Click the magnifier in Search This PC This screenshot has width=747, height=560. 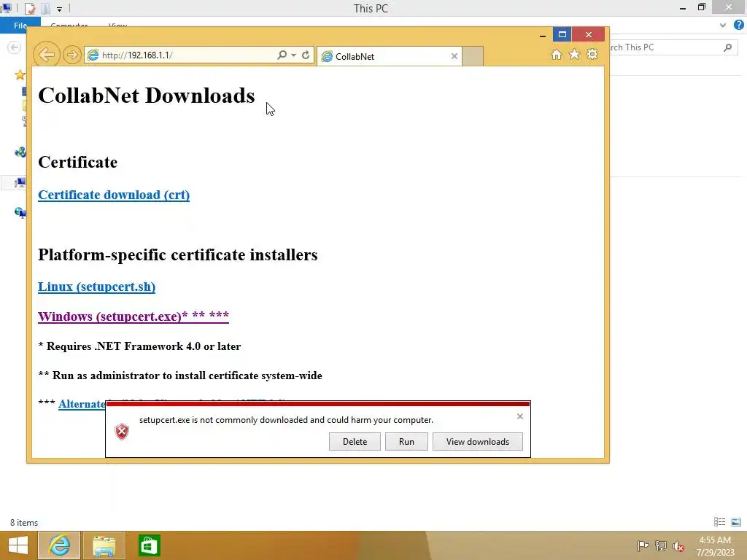727,47
